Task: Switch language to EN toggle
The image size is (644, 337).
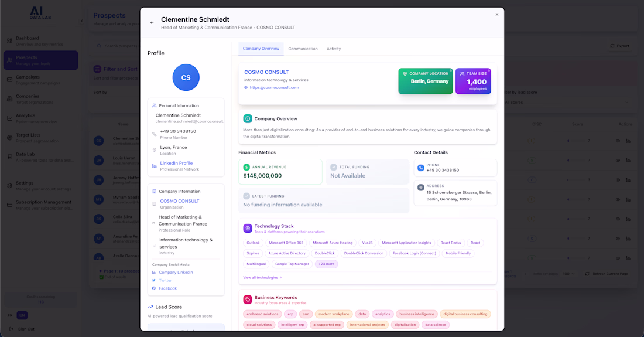Action: [22, 315]
